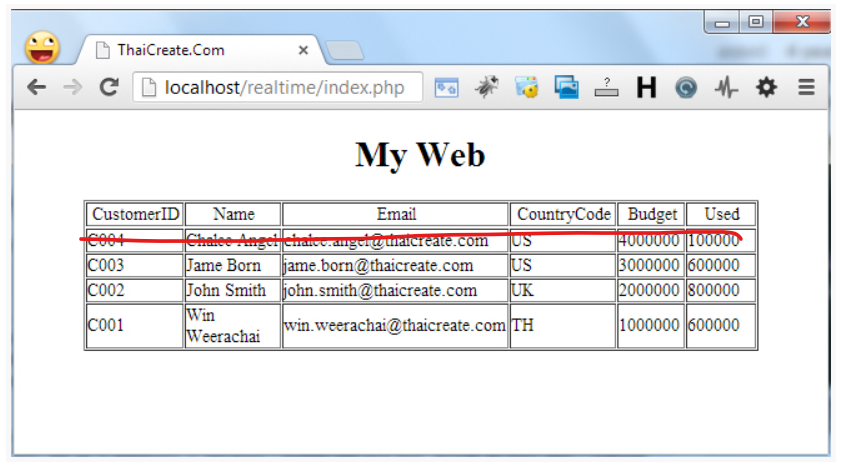Click the CustomerID column header
852x471 pixels.
tap(135, 214)
